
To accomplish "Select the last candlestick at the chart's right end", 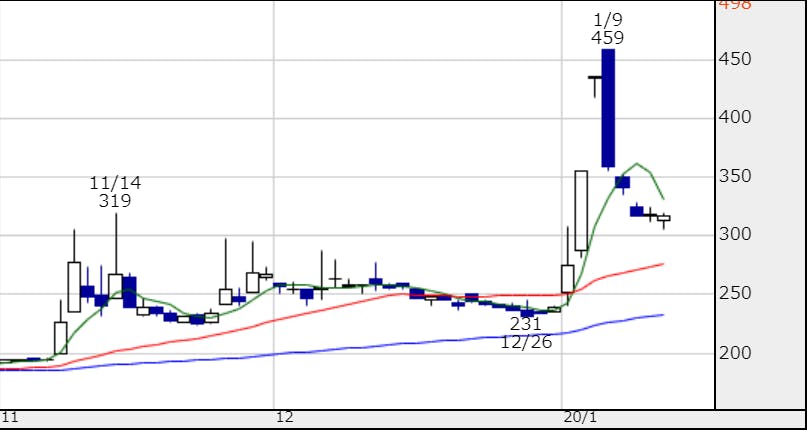I will pos(664,219).
